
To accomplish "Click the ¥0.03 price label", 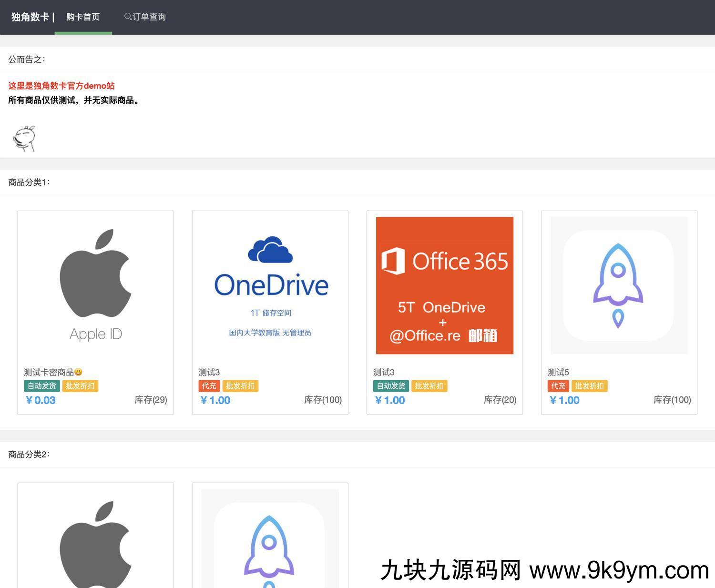I will pos(41,400).
